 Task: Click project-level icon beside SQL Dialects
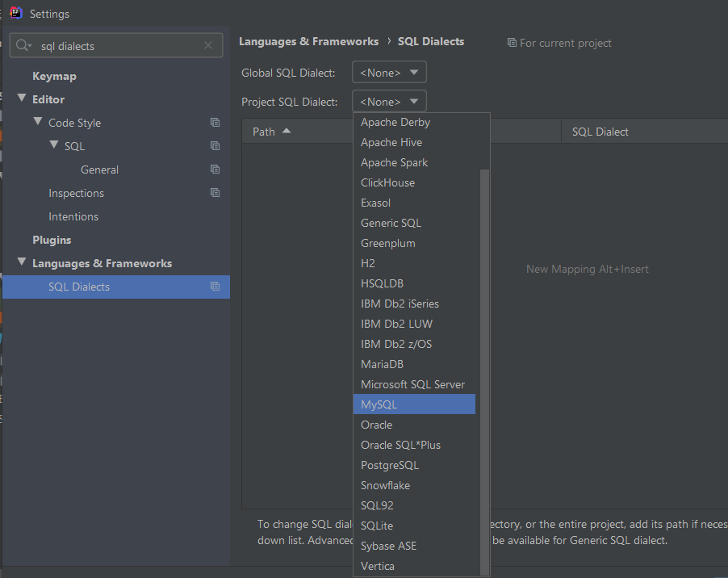(x=215, y=287)
